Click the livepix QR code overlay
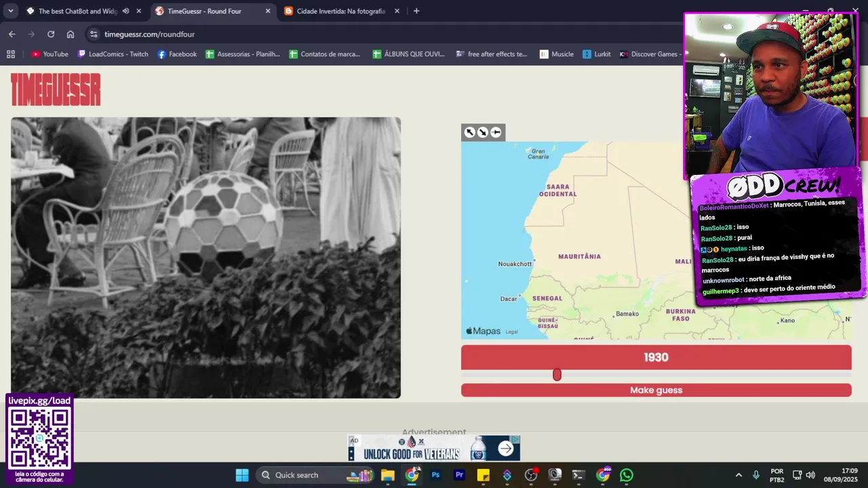 click(40, 440)
